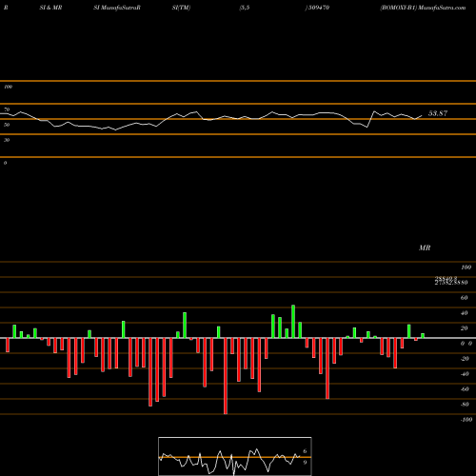Click the tallest green MR histogram bar
Viewport: 476px width, 476px height.
293,322
